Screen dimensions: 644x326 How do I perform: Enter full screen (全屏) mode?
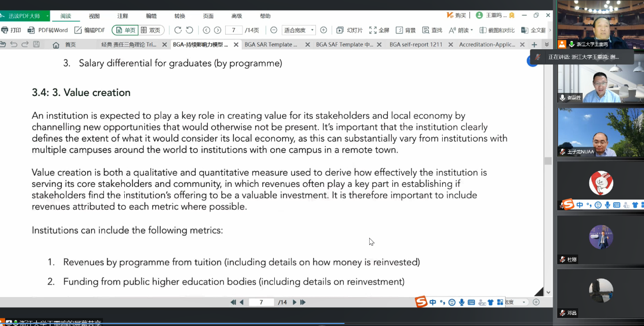point(379,30)
